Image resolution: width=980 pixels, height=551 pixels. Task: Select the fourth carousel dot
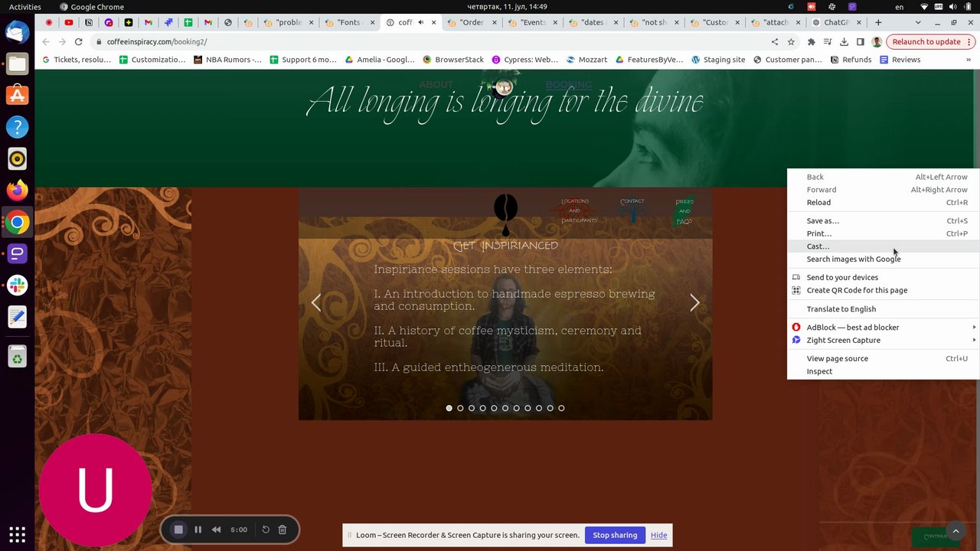point(482,408)
